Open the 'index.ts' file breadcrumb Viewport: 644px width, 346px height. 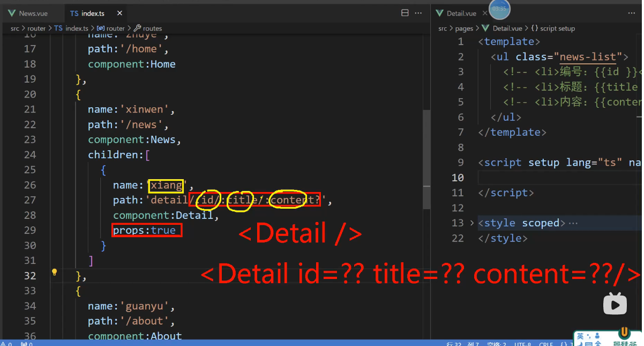pos(71,28)
